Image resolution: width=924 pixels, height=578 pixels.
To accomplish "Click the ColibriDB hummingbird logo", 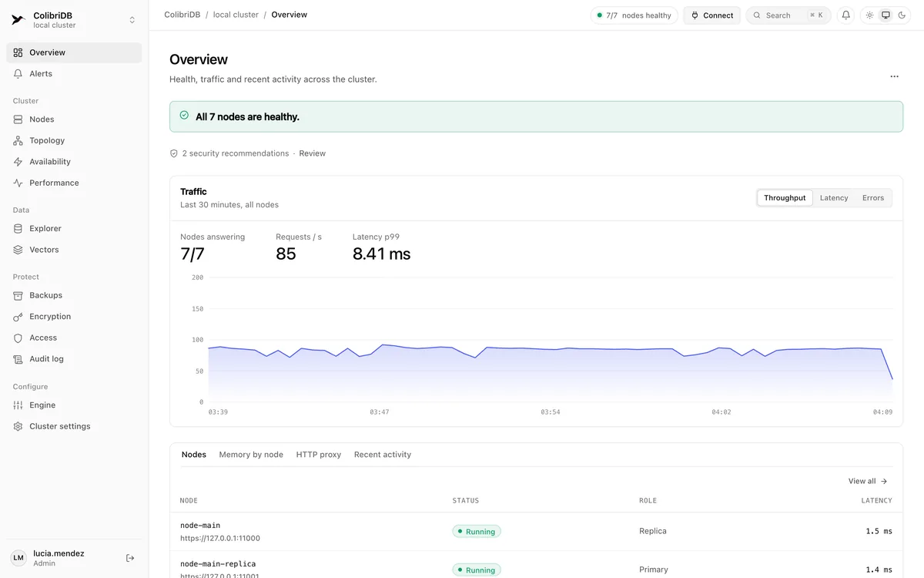I will (x=18, y=20).
